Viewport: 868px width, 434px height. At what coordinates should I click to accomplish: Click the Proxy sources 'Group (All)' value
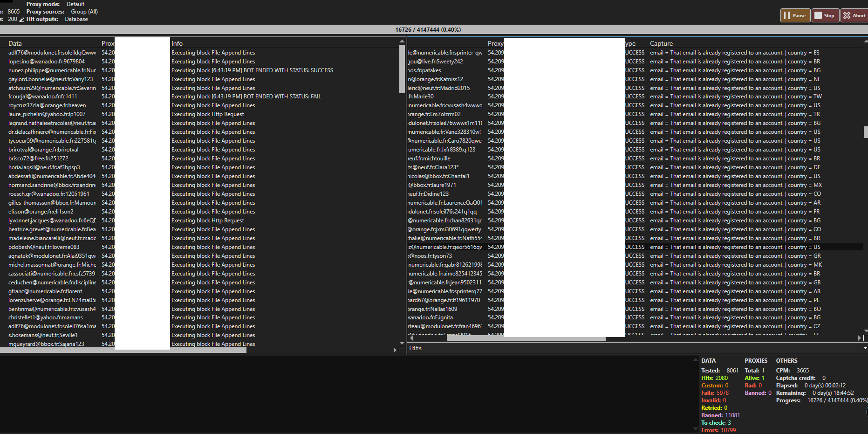84,12
